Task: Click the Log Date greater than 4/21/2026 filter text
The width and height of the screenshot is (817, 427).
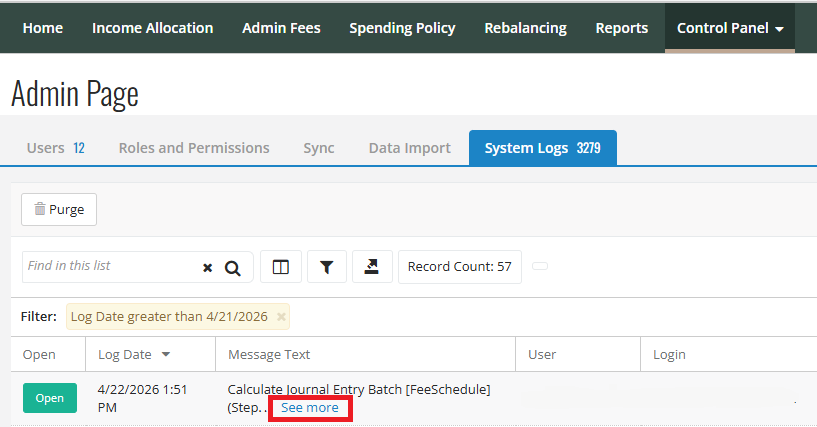Action: (x=169, y=317)
